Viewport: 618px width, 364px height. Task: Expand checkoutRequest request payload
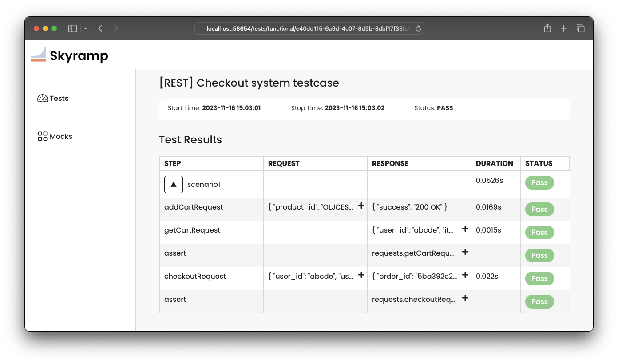point(361,275)
